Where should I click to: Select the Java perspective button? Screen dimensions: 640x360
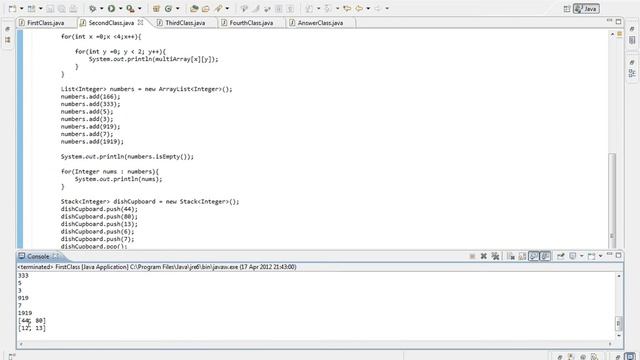[586, 9]
